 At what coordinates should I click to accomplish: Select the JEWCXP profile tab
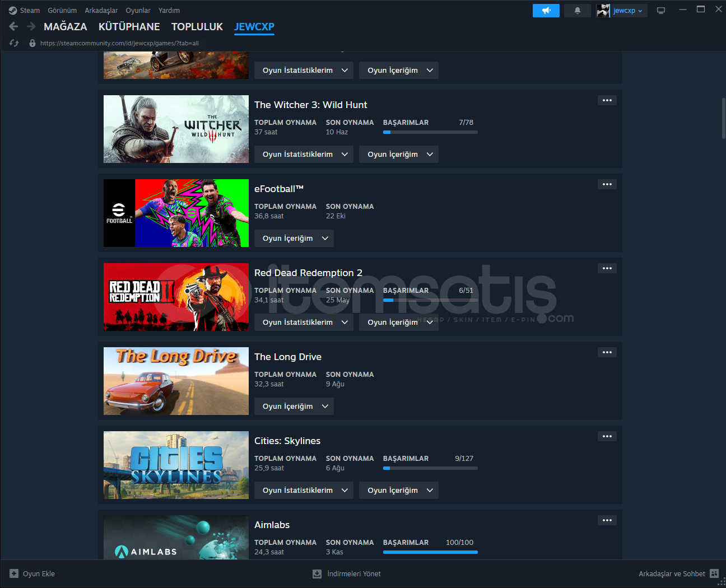point(254,27)
